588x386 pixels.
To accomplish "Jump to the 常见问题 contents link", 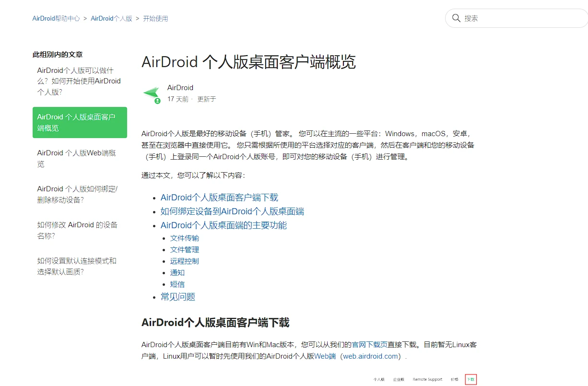I will [x=178, y=297].
